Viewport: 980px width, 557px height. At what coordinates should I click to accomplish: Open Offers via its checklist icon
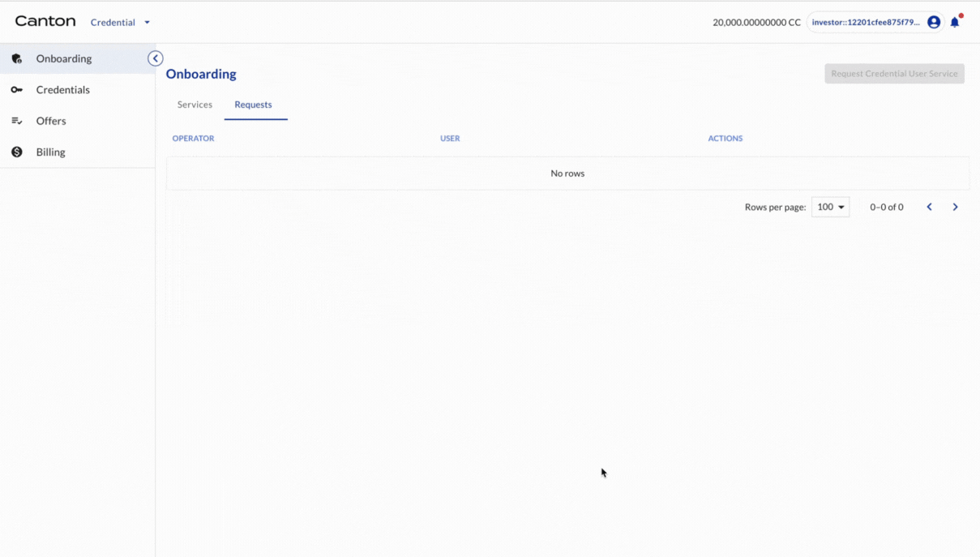pyautogui.click(x=17, y=121)
